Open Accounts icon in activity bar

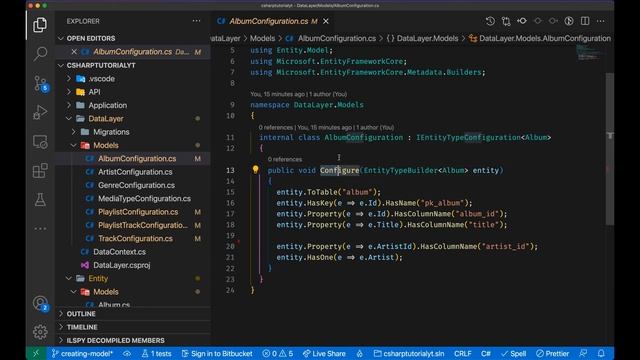(40, 303)
